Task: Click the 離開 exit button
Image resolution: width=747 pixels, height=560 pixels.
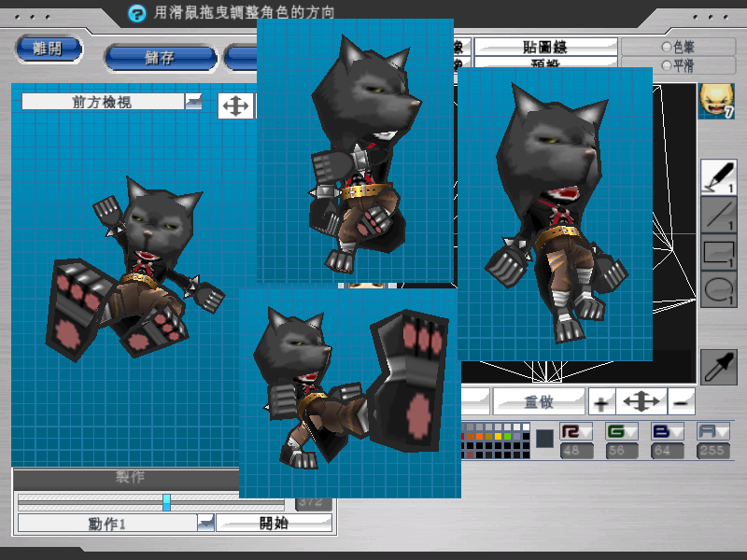Action: click(x=49, y=49)
